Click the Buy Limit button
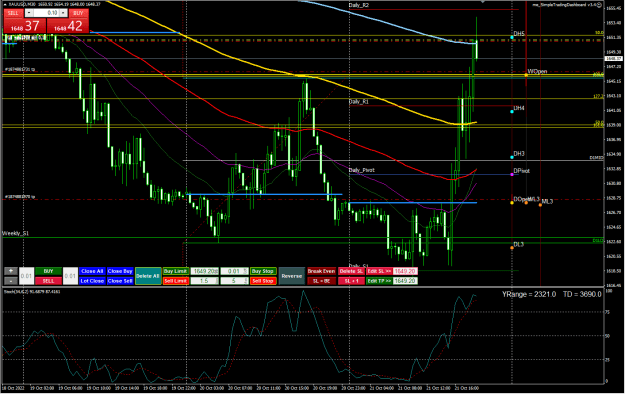 [x=176, y=271]
